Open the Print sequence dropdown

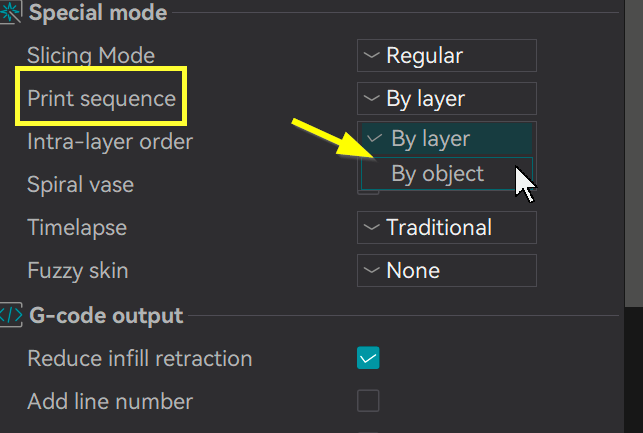click(x=446, y=98)
